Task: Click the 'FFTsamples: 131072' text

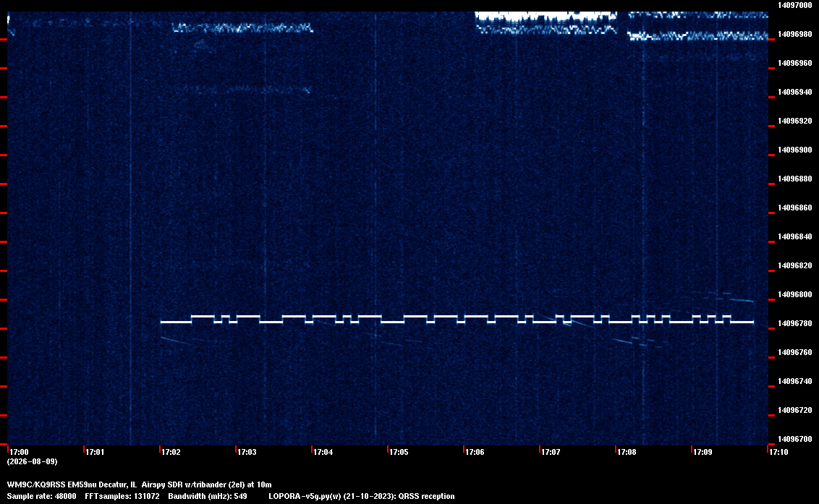Action: (x=122, y=496)
